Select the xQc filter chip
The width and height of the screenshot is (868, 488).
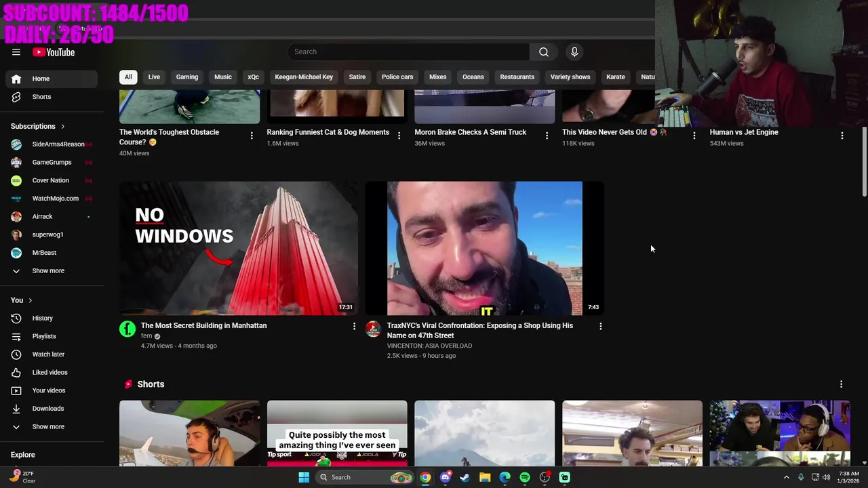tap(254, 77)
